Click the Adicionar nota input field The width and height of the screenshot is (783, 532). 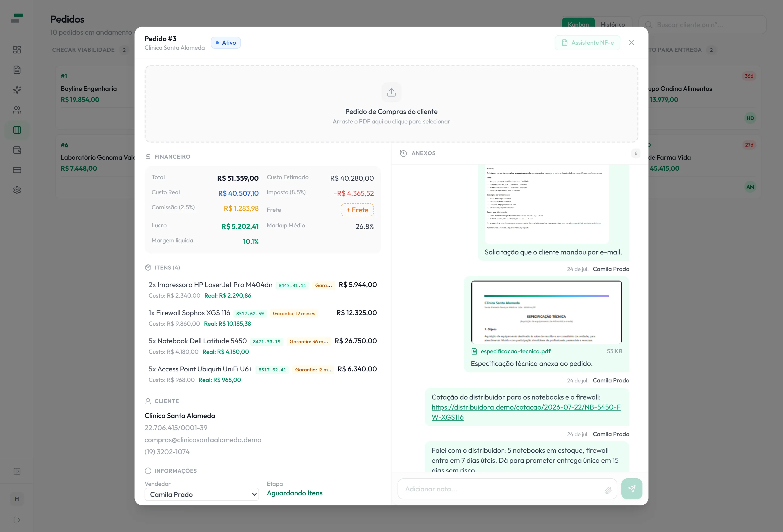point(507,489)
